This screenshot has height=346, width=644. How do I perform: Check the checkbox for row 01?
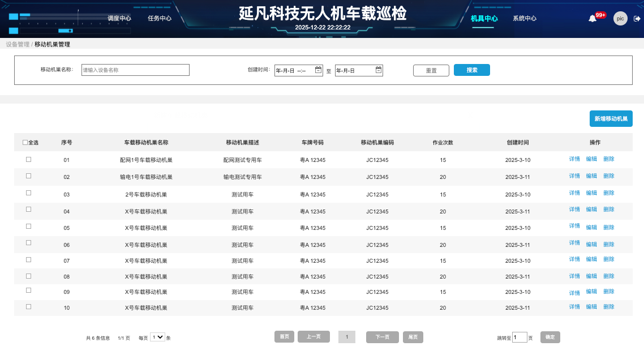coord(28,160)
